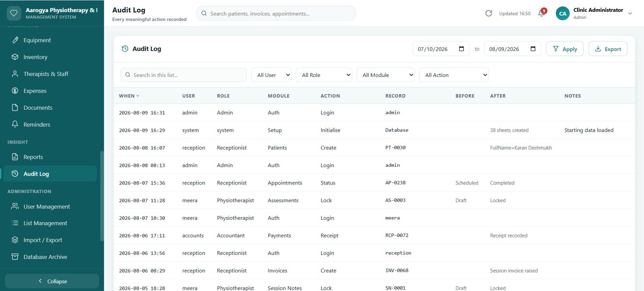Click the List Management list icon
This screenshot has width=644, height=291.
tap(15, 223)
